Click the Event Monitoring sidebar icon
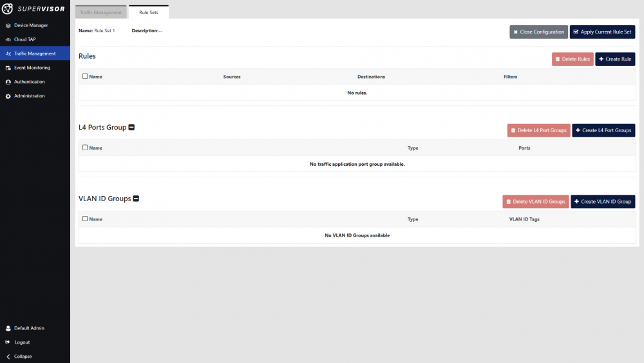Screen dimensions: 644x363 pos(8,68)
